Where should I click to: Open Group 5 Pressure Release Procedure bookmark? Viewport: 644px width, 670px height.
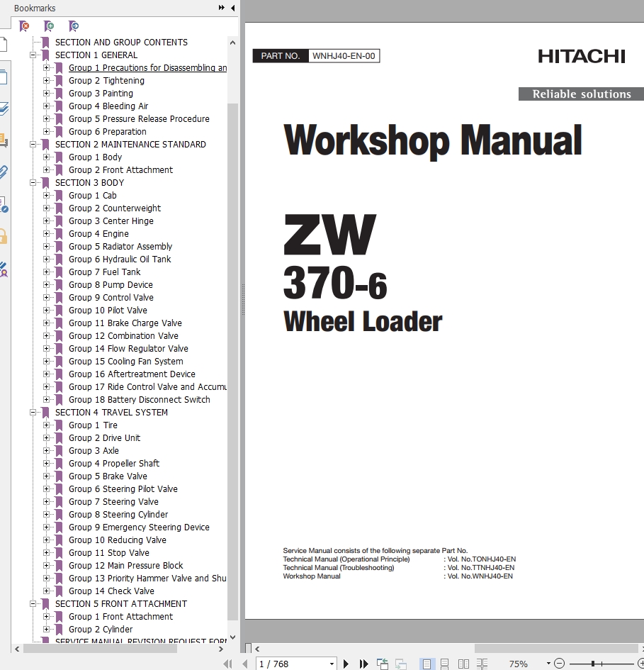(139, 119)
